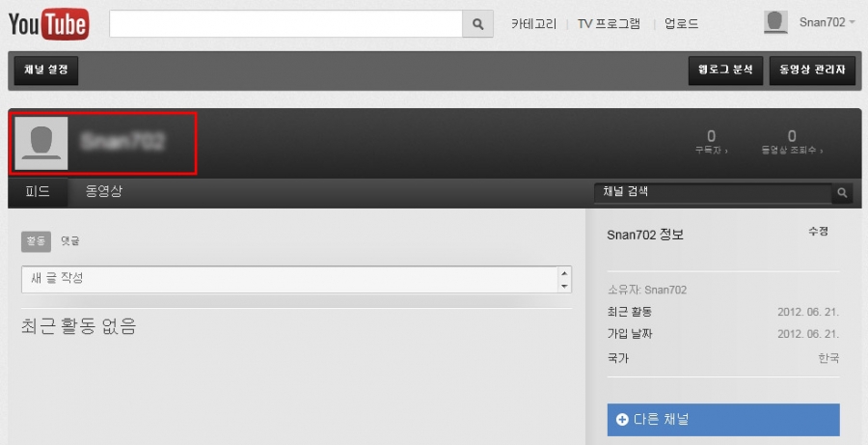Click the magnifier button beside the main search box

(477, 24)
